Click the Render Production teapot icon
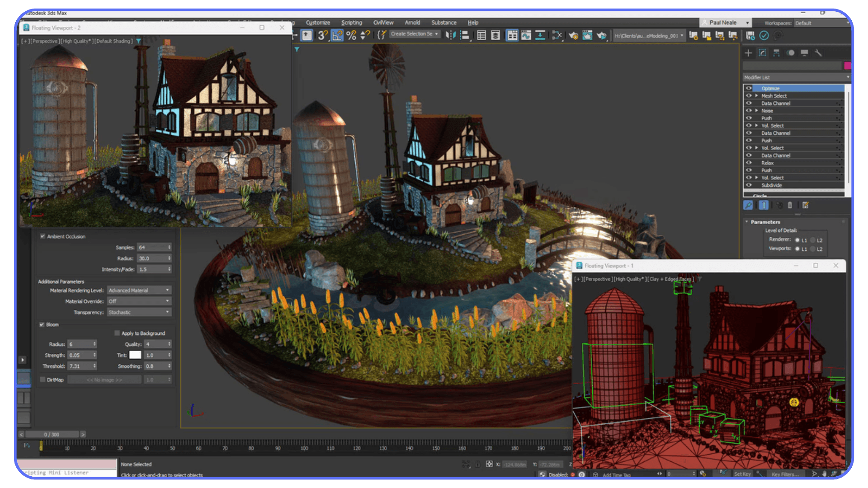868x488 pixels. tap(602, 35)
